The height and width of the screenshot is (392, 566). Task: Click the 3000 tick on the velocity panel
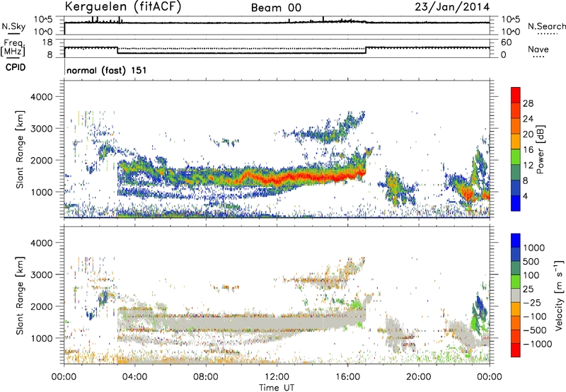[41, 275]
